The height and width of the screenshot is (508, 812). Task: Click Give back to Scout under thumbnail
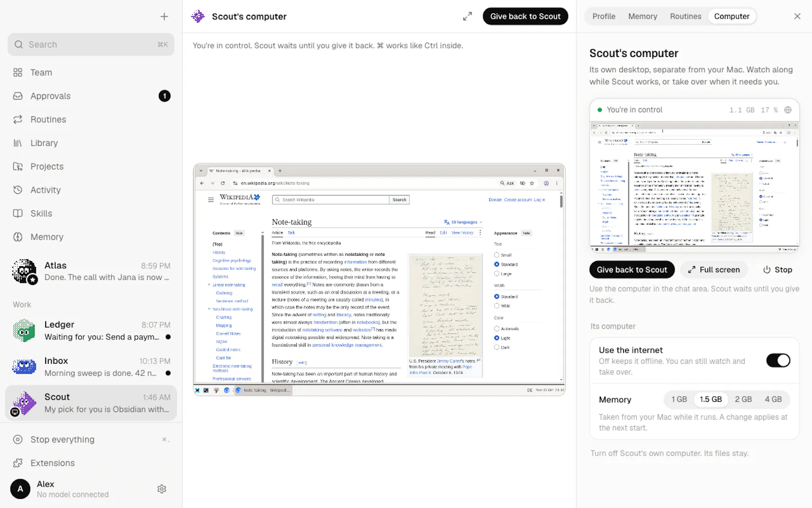click(632, 270)
